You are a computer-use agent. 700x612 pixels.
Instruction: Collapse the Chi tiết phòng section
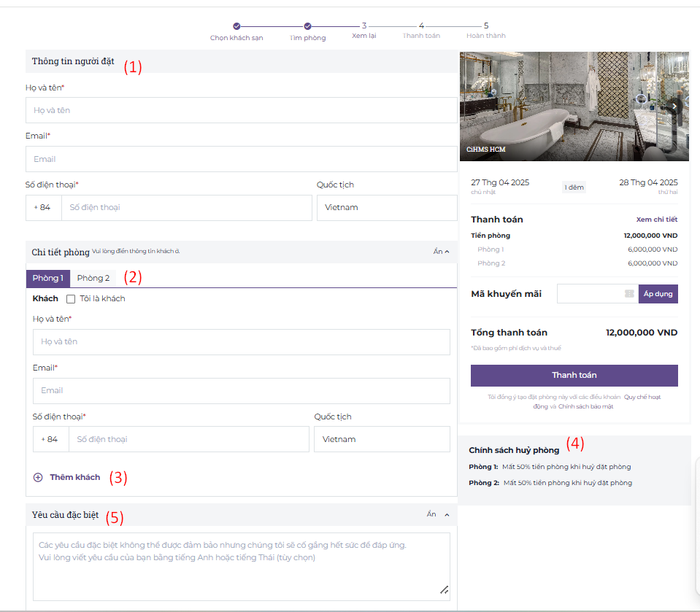click(441, 252)
